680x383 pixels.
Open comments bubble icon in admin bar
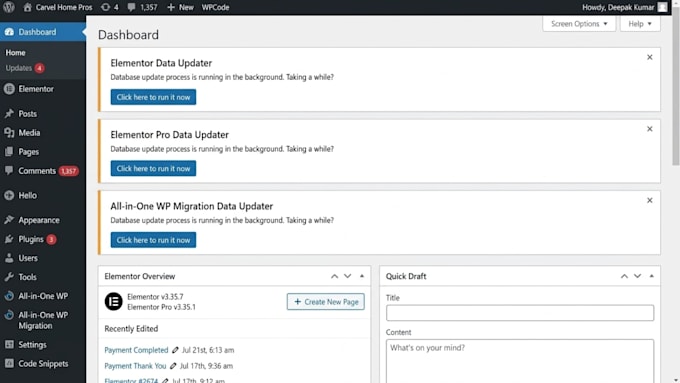(x=131, y=7)
